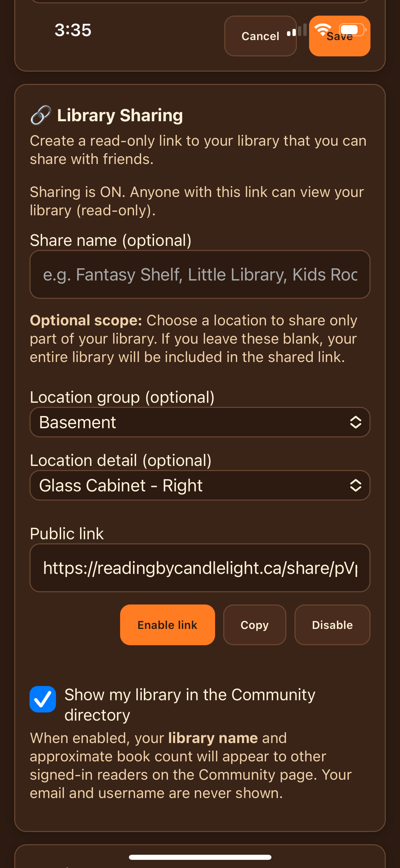Open the Location detail dropdown

[200, 485]
